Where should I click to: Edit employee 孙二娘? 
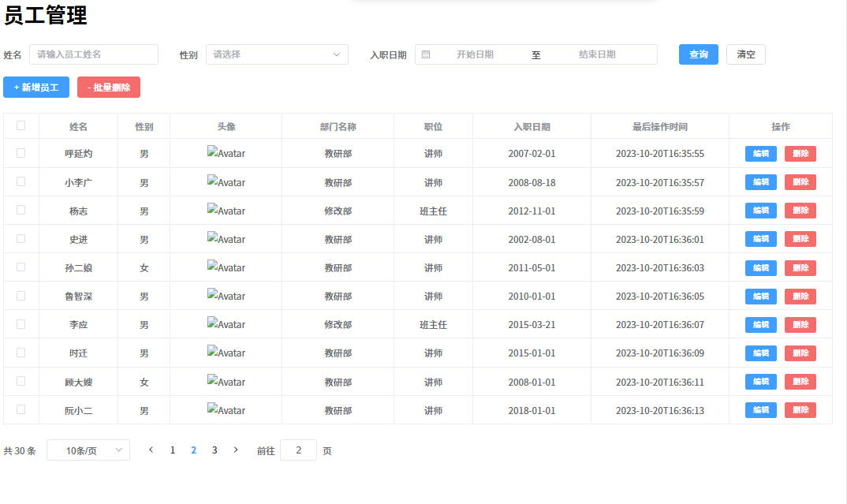point(760,268)
